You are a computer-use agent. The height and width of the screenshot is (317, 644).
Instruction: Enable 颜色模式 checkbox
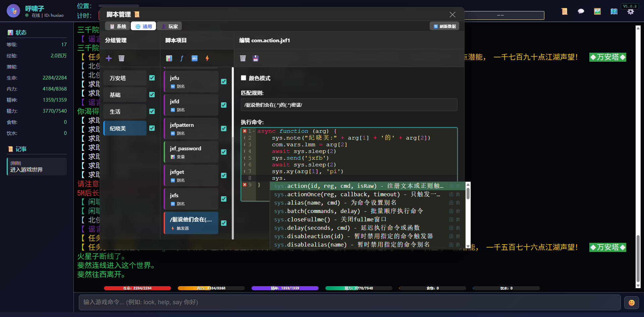tap(244, 78)
